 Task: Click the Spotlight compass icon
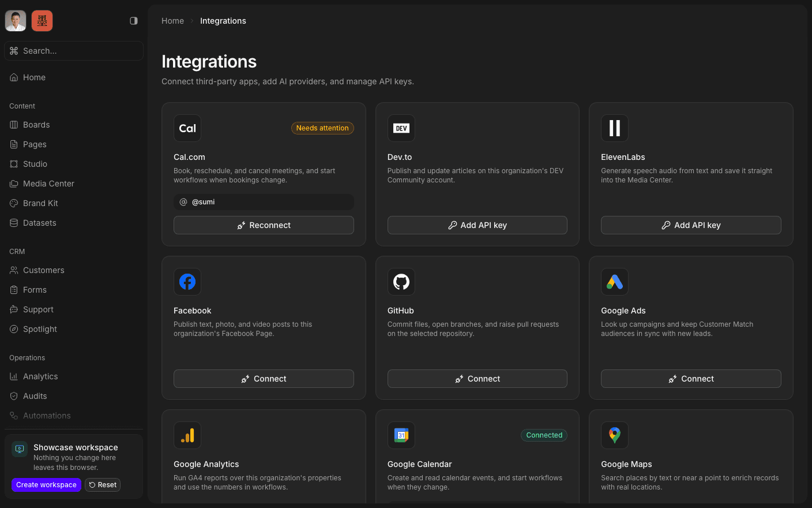pyautogui.click(x=14, y=329)
